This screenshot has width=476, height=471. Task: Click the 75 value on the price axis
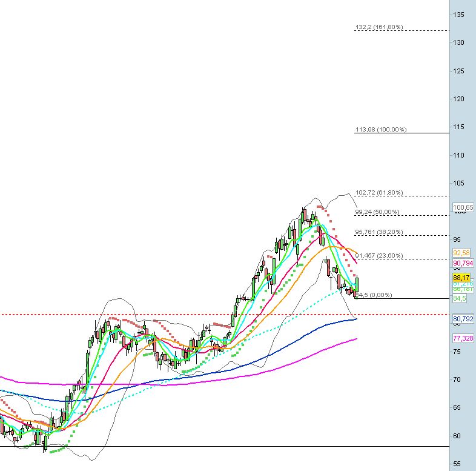coord(457,352)
